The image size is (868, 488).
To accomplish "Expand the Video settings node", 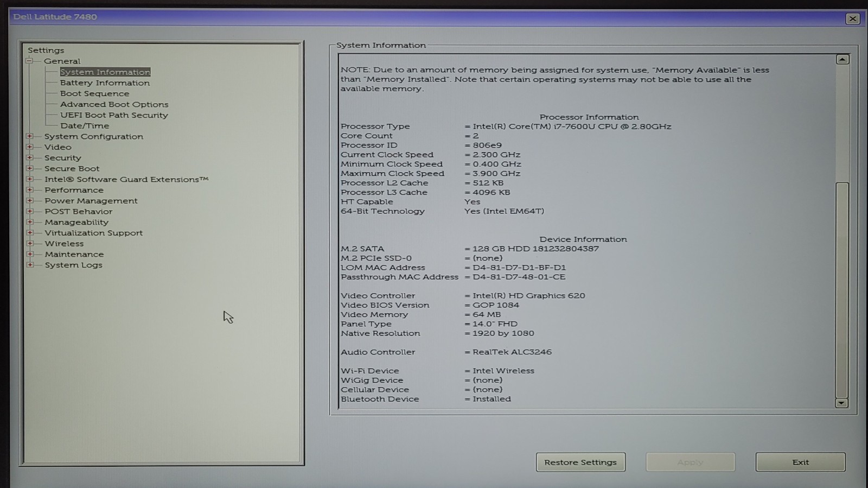I will 30,147.
